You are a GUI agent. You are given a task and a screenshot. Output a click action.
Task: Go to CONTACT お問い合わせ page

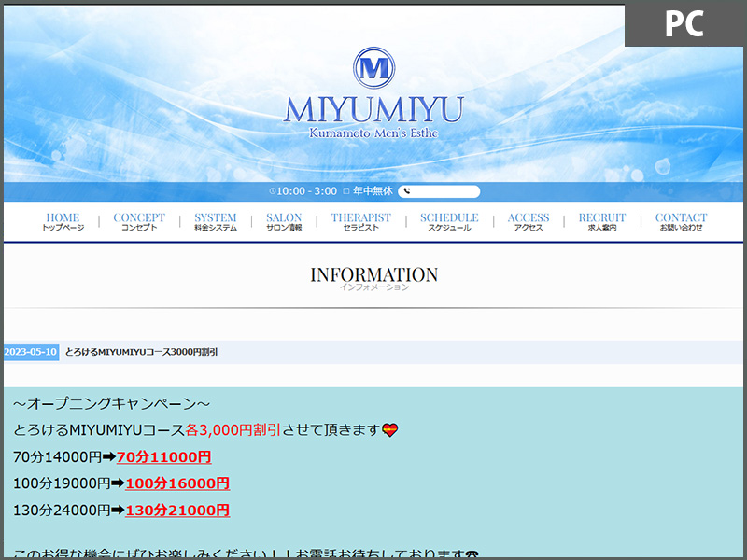pos(681,222)
